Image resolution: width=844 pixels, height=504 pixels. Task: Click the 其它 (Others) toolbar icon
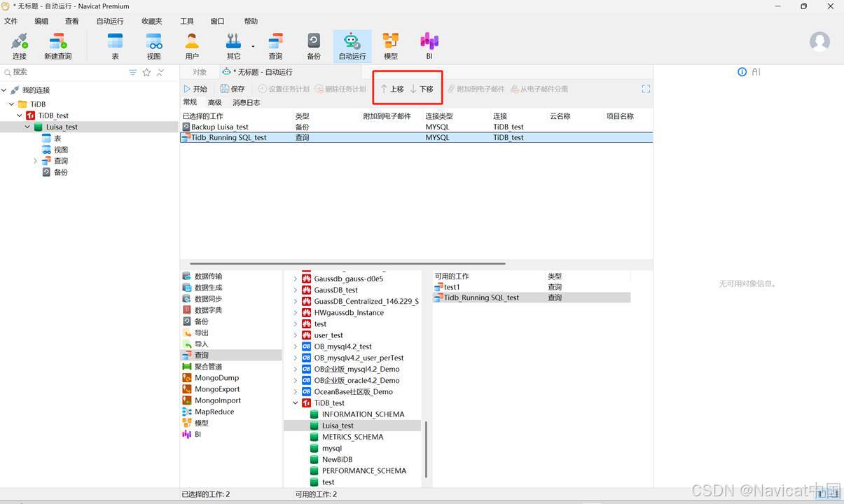coord(233,46)
